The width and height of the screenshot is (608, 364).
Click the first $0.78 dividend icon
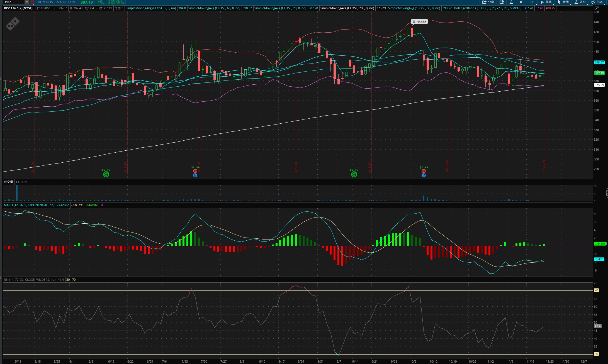pyautogui.click(x=106, y=174)
